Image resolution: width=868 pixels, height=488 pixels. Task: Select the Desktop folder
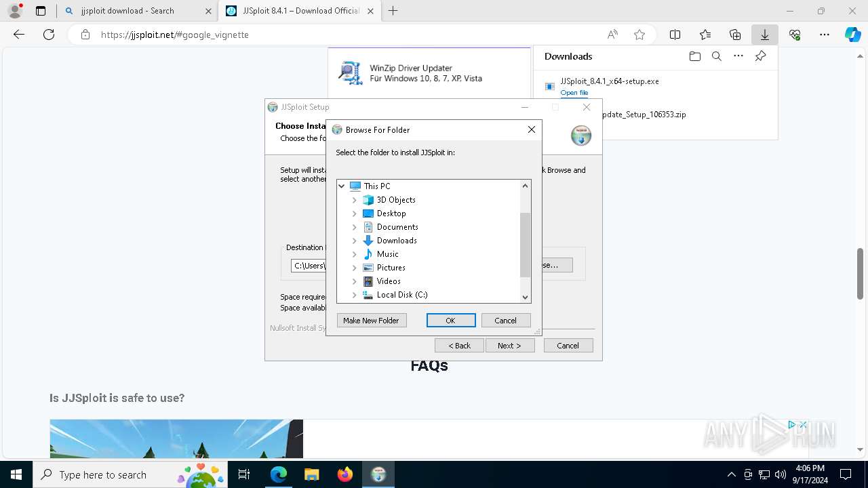(x=391, y=213)
